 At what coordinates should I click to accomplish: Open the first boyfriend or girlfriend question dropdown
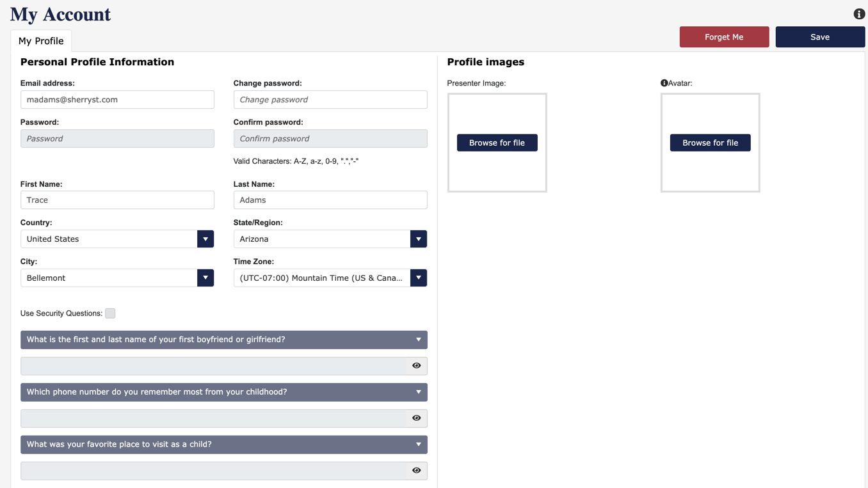(x=418, y=340)
